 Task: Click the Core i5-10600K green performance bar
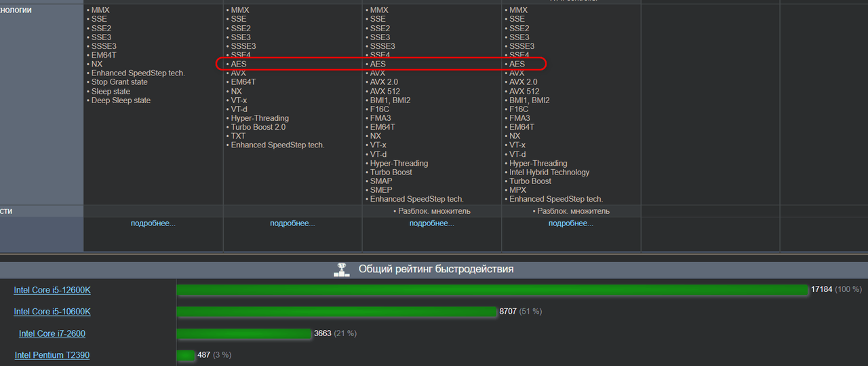tap(337, 312)
